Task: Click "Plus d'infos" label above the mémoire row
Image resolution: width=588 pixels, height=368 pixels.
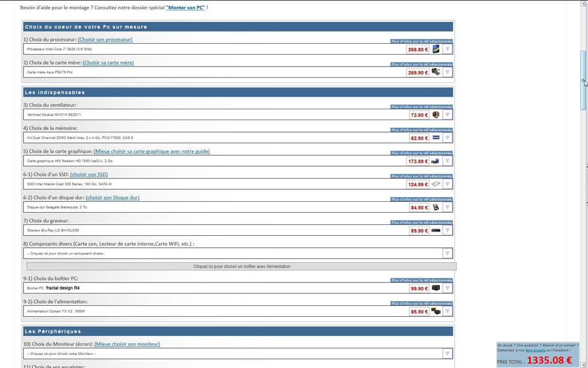Action: click(421, 130)
